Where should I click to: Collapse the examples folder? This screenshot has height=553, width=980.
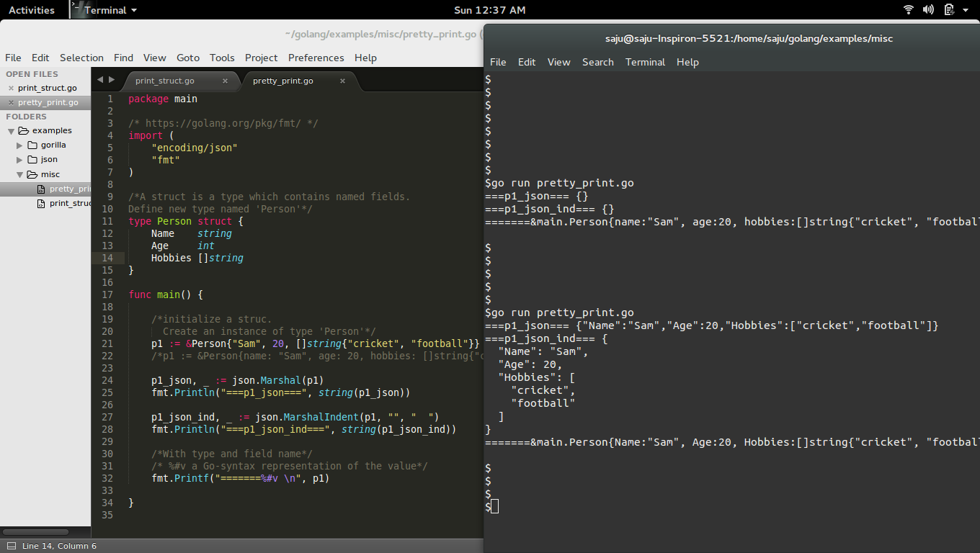click(10, 130)
